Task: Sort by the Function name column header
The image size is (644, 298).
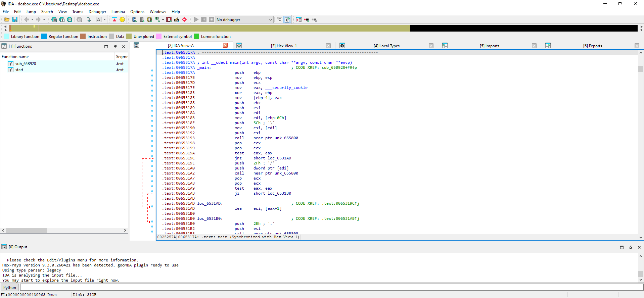Action: coord(58,56)
